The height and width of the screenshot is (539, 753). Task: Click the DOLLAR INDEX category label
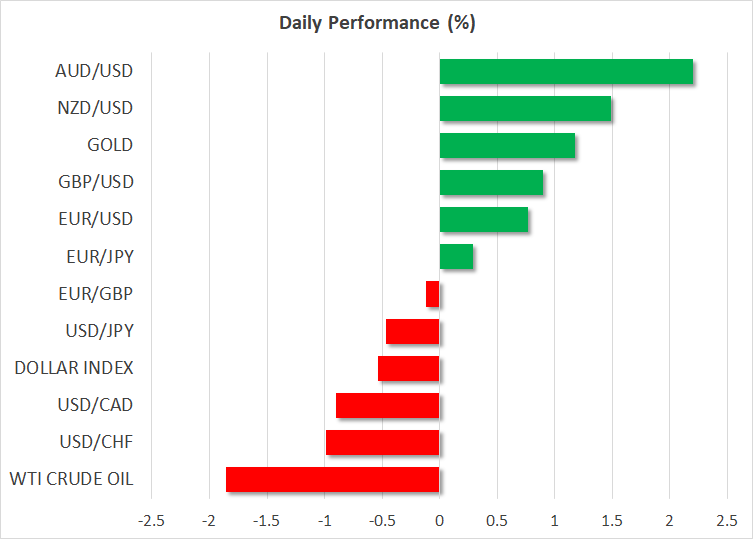pos(73,368)
